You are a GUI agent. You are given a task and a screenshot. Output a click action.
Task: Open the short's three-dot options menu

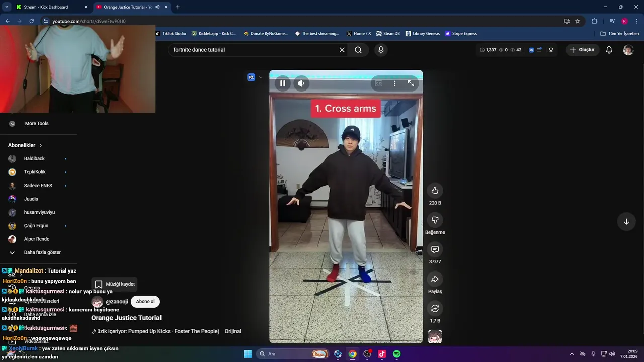click(394, 83)
